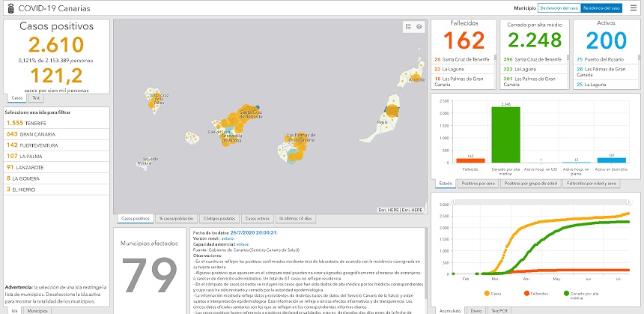Open the Versión móvil enlace link
The height and width of the screenshot is (314, 644).
coord(223,238)
